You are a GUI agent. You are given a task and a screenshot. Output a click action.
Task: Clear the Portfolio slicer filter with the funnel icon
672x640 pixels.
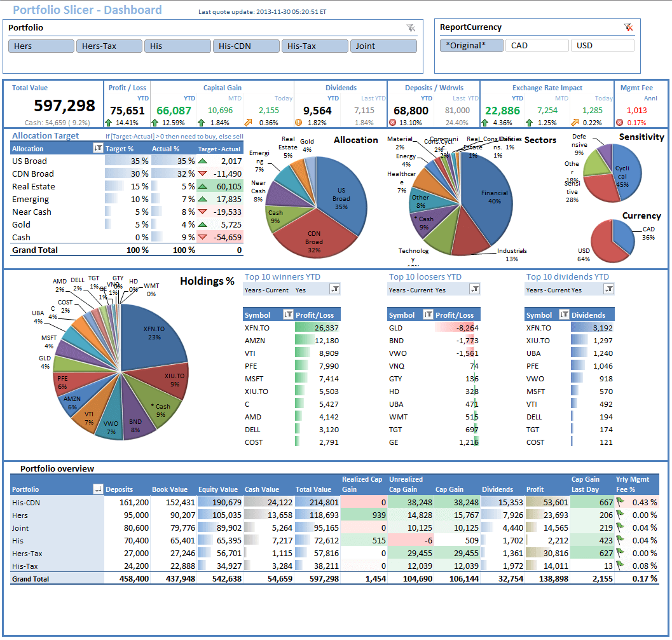click(411, 28)
